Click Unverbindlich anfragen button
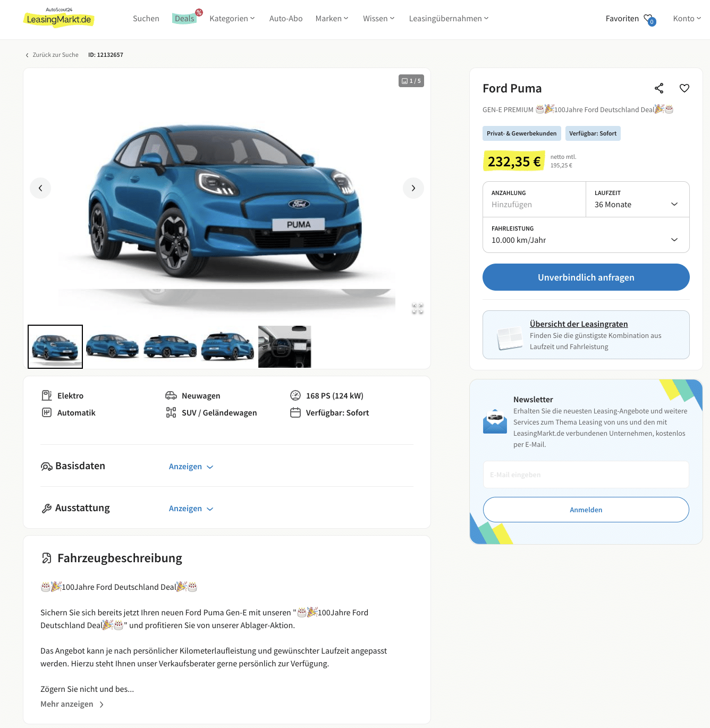The height and width of the screenshot is (728, 710). click(586, 277)
